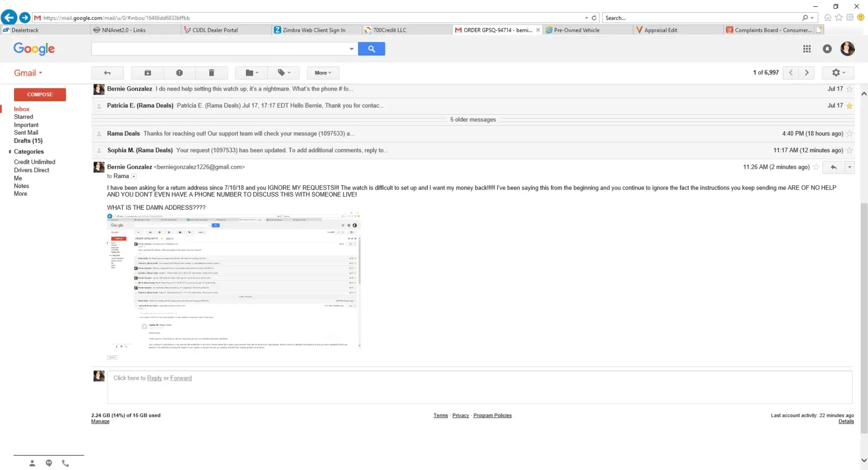This screenshot has width=868, height=470.
Task: Open Google notifications bell
Action: [827, 49]
